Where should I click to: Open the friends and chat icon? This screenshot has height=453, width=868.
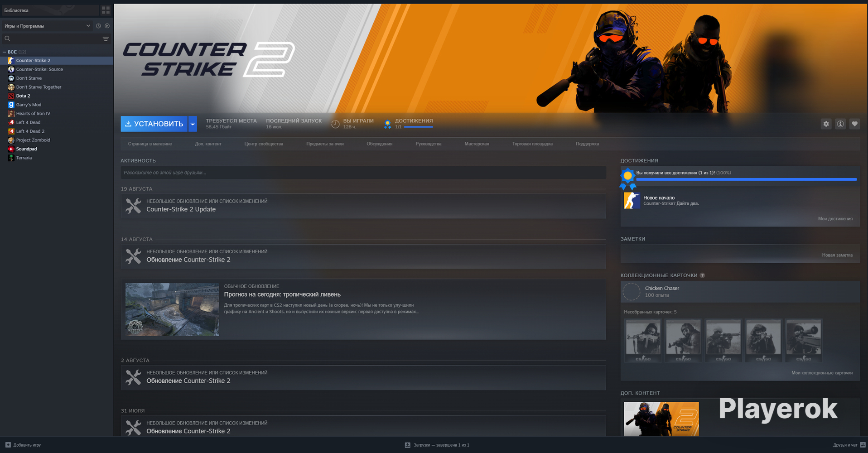(863, 445)
